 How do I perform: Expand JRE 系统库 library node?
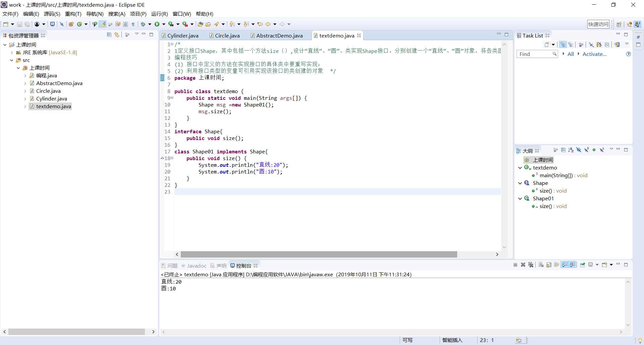coord(12,53)
